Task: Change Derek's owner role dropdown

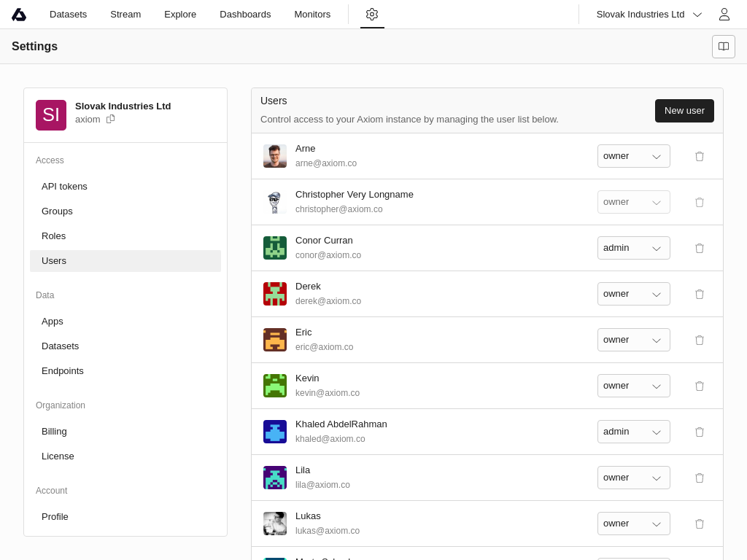Action: click(633, 294)
